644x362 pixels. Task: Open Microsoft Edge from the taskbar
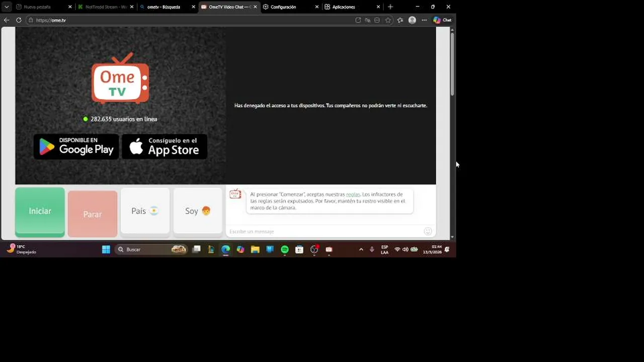coord(225,249)
